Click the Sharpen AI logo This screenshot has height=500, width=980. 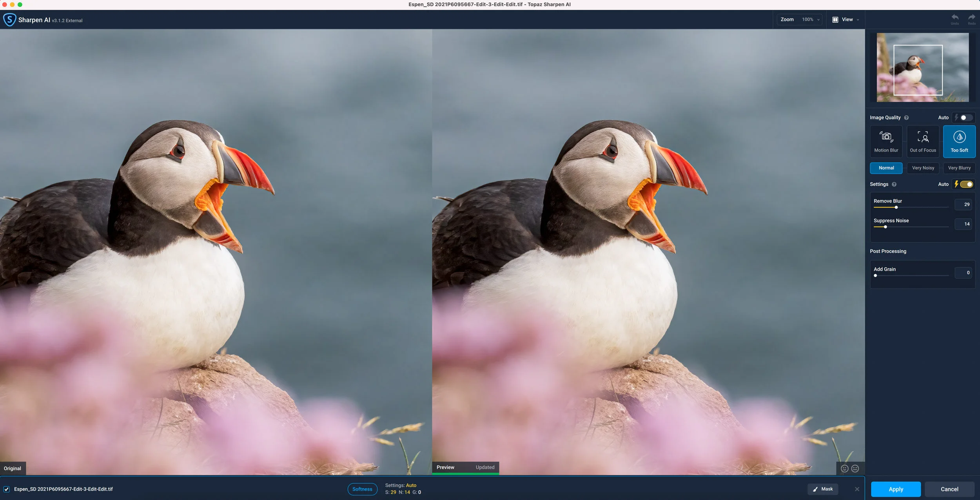[x=9, y=19]
